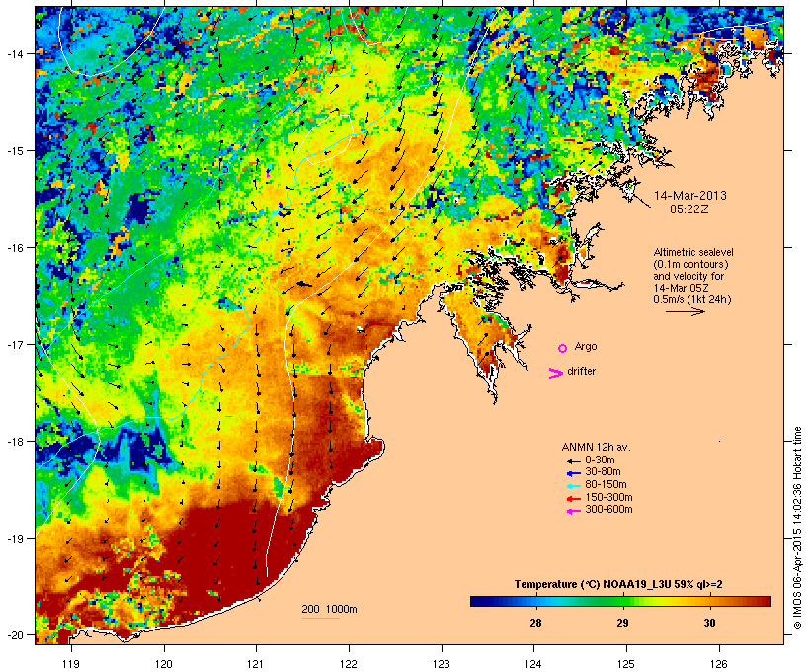Click the 05:22Z time text
The image size is (810, 672).
coord(689,210)
